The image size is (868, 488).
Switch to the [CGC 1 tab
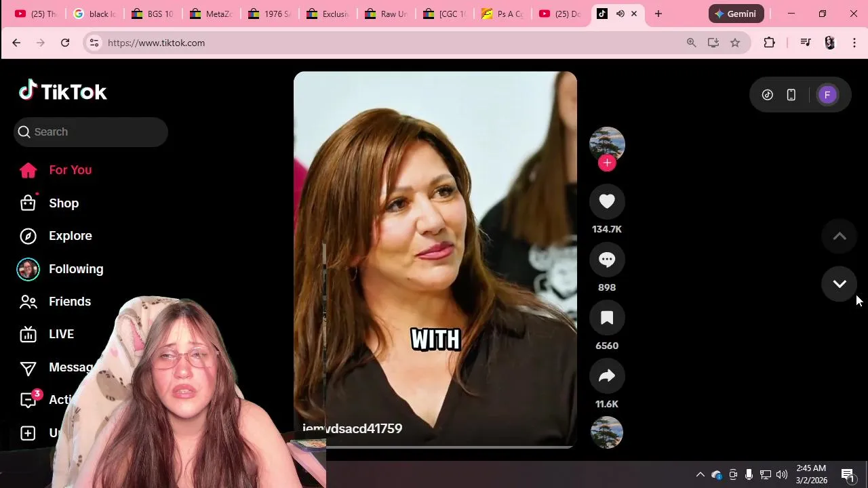click(x=445, y=14)
